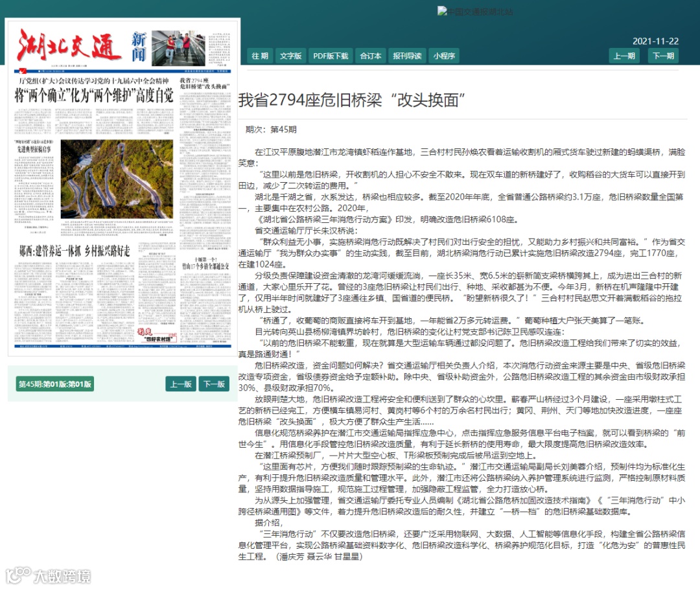Select page label 第45期:第01版:第01版
Image resolution: width=700 pixels, height=589 pixels.
coord(55,384)
